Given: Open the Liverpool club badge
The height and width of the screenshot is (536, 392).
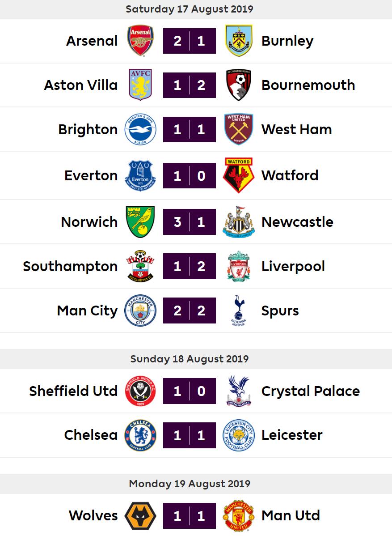Looking at the screenshot, I should tap(239, 266).
